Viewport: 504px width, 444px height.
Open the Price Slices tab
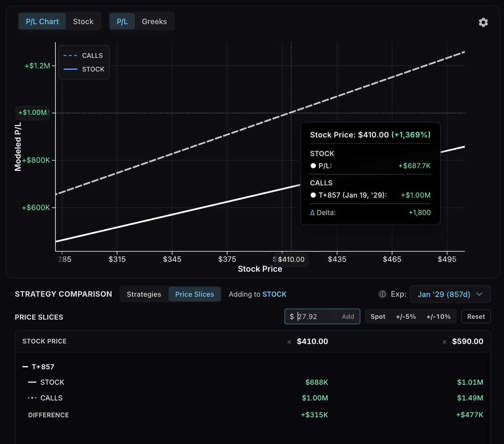pos(194,294)
